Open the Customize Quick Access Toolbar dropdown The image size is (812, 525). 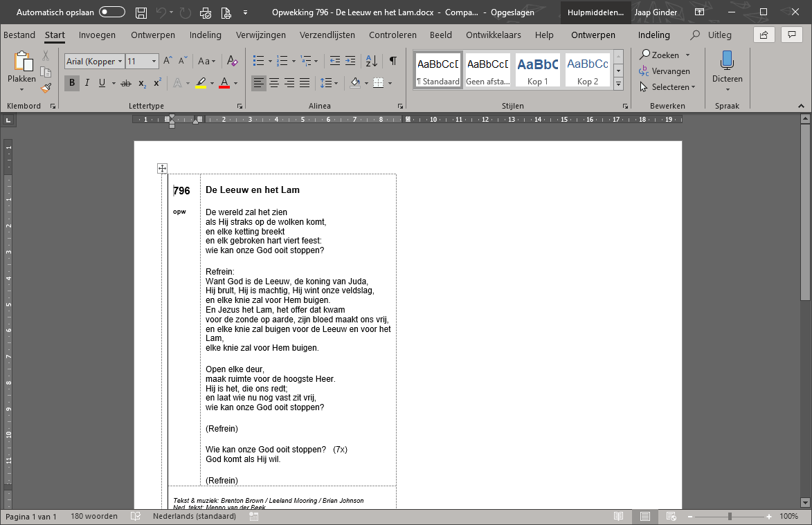click(x=246, y=12)
